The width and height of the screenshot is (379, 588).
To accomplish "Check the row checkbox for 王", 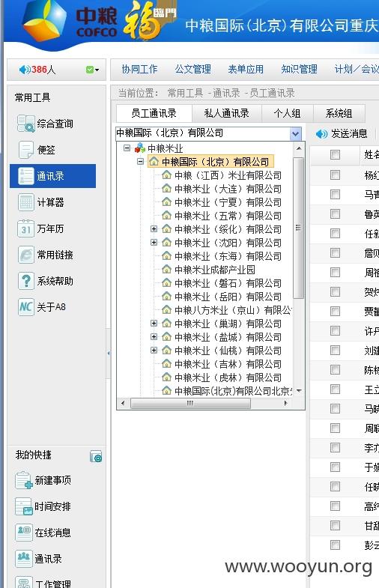I will [x=335, y=390].
